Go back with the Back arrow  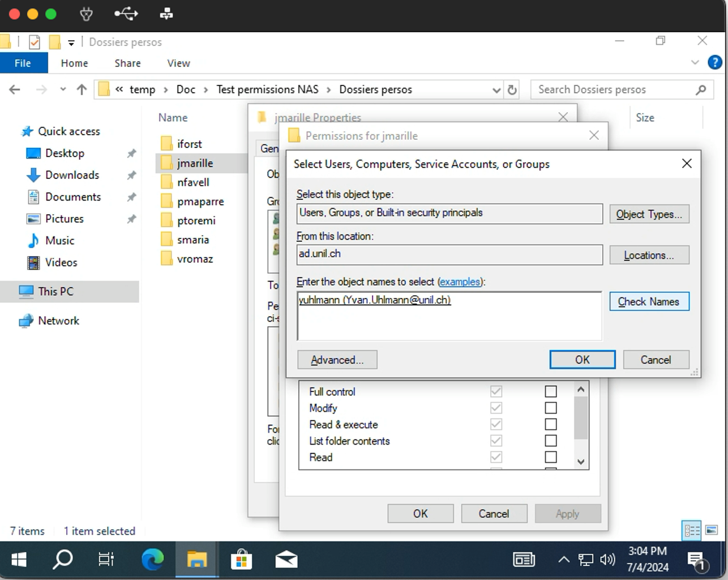click(x=15, y=89)
